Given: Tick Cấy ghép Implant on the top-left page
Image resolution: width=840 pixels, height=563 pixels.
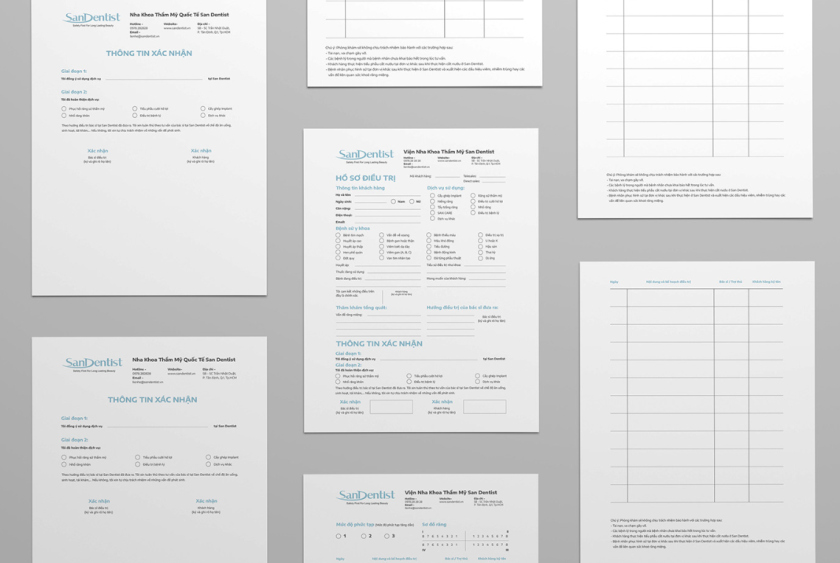Looking at the screenshot, I should (x=203, y=108).
